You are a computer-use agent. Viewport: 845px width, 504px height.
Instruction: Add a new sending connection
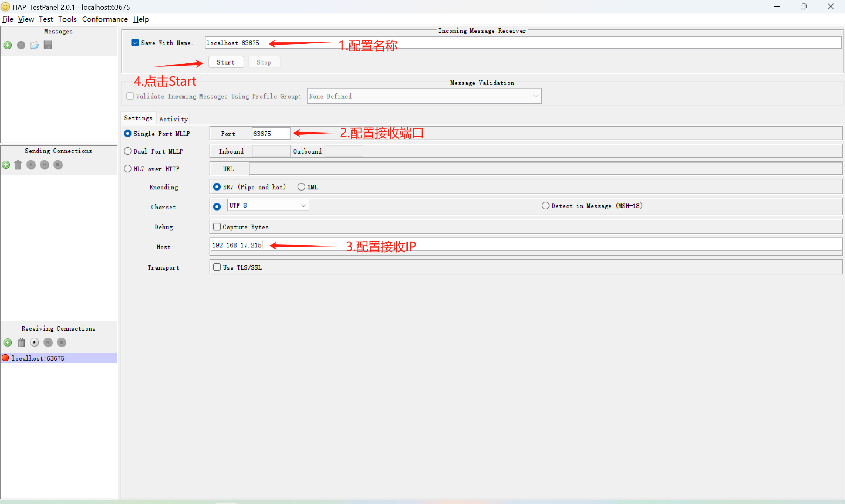[x=6, y=165]
